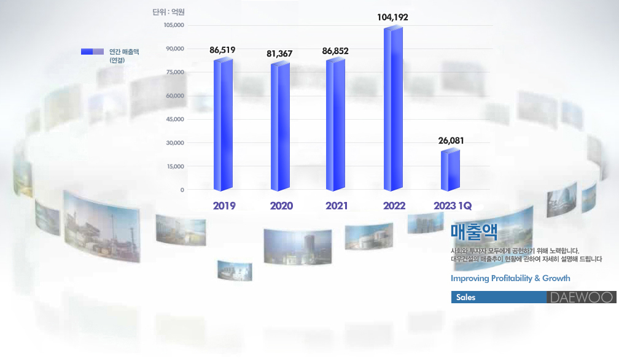Click the description line starting 대우건설의 매출추이
Image resolution: width=619 pixels, height=364 pixels.
pos(526,259)
